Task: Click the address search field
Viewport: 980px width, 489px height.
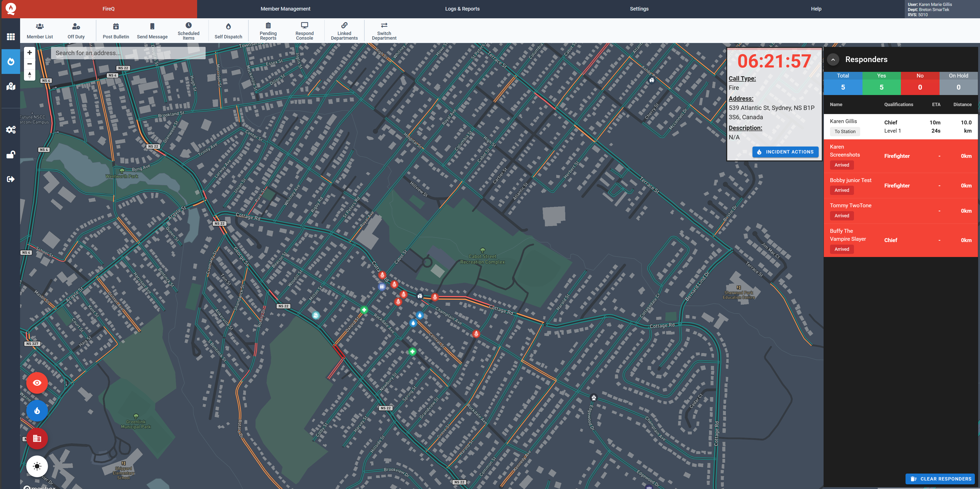Action: tap(128, 53)
